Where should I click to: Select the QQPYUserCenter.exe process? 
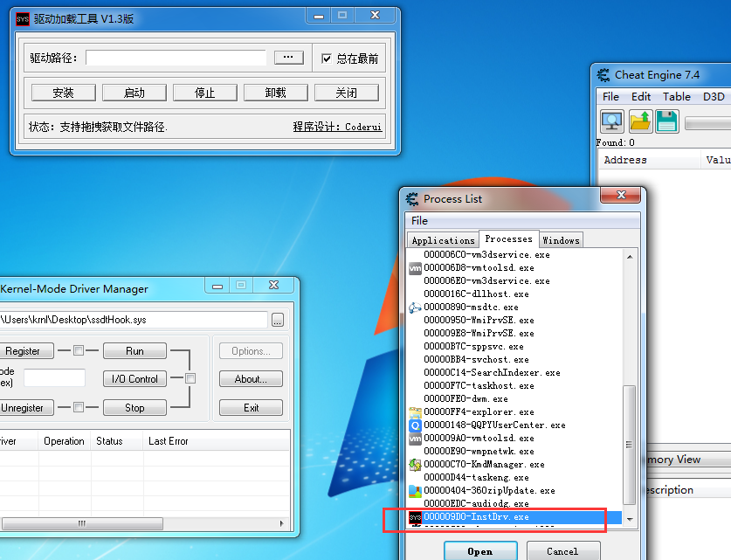click(x=493, y=425)
